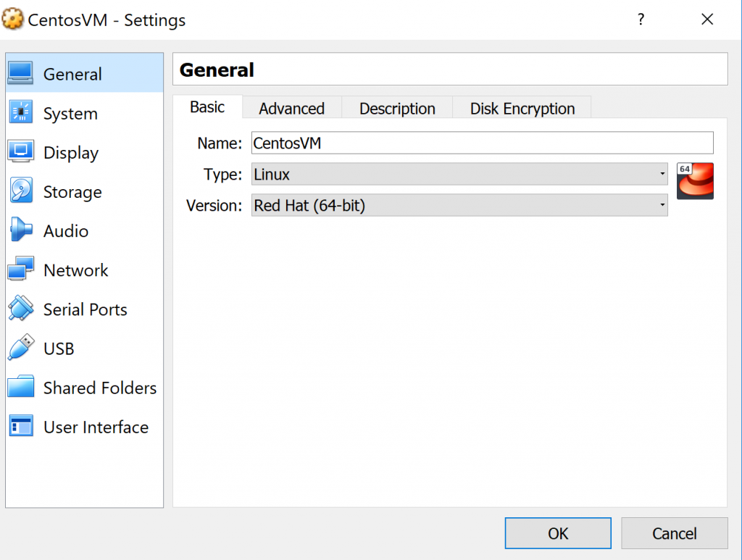Viewport: 742px width, 560px height.
Task: Close the Settings dialog window
Action: pyautogui.click(x=707, y=20)
